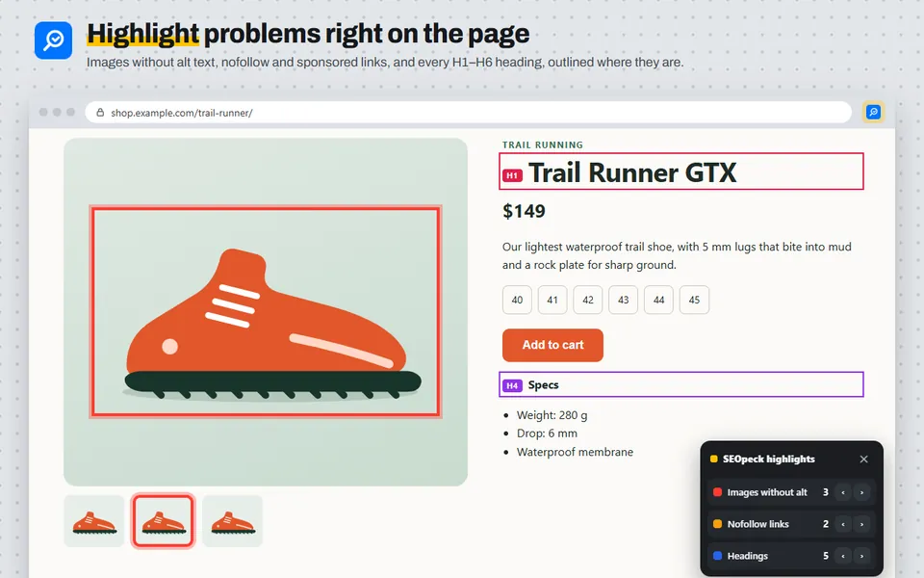Go to next heading highlight
This screenshot has height=578, width=924.
point(861,556)
